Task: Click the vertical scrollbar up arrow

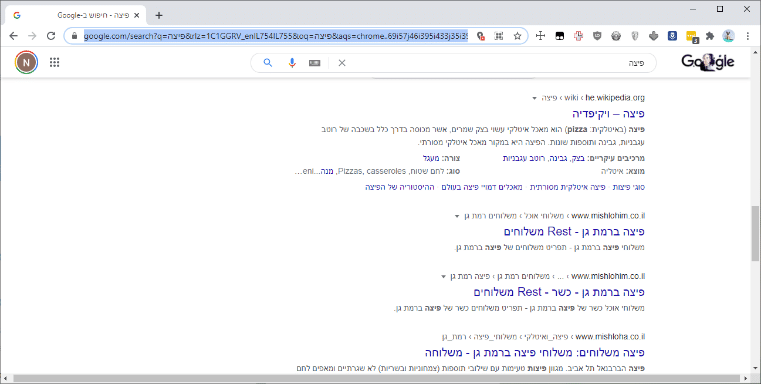Action: [x=756, y=51]
